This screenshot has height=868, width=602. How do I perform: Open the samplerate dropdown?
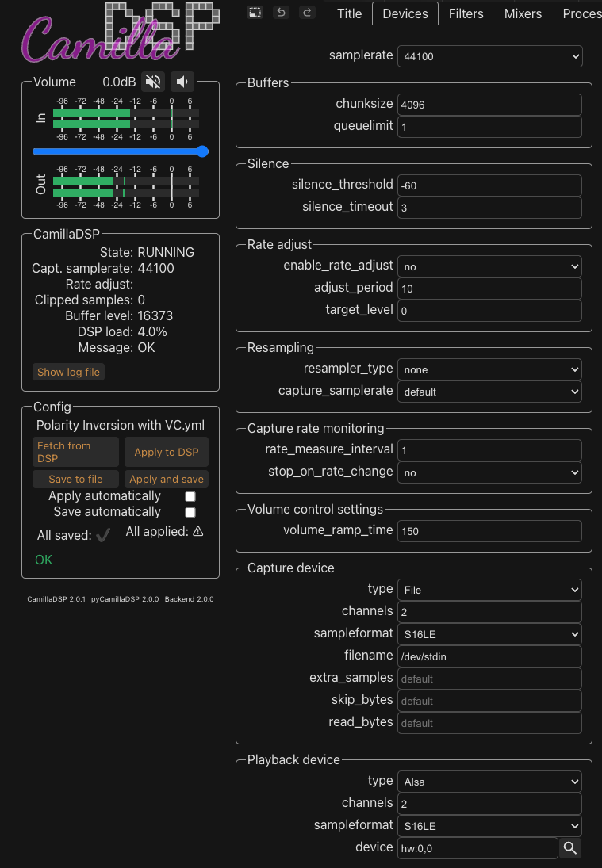point(489,56)
